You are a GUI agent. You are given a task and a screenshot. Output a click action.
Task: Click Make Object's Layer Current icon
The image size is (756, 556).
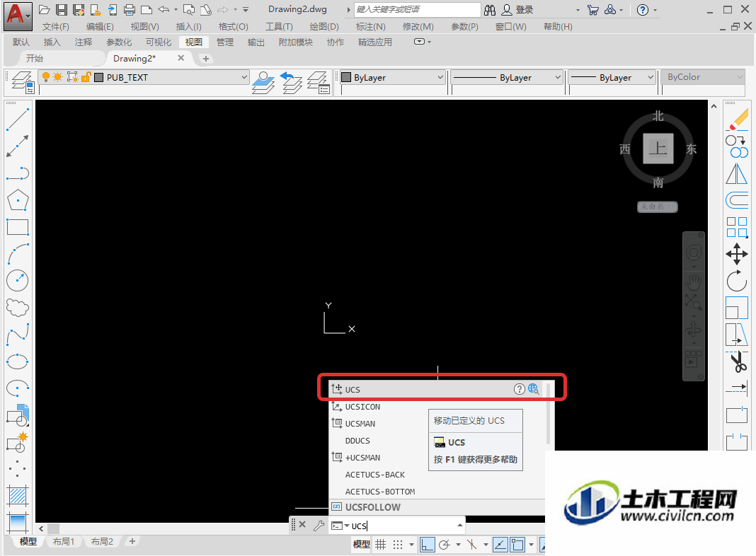click(x=264, y=82)
